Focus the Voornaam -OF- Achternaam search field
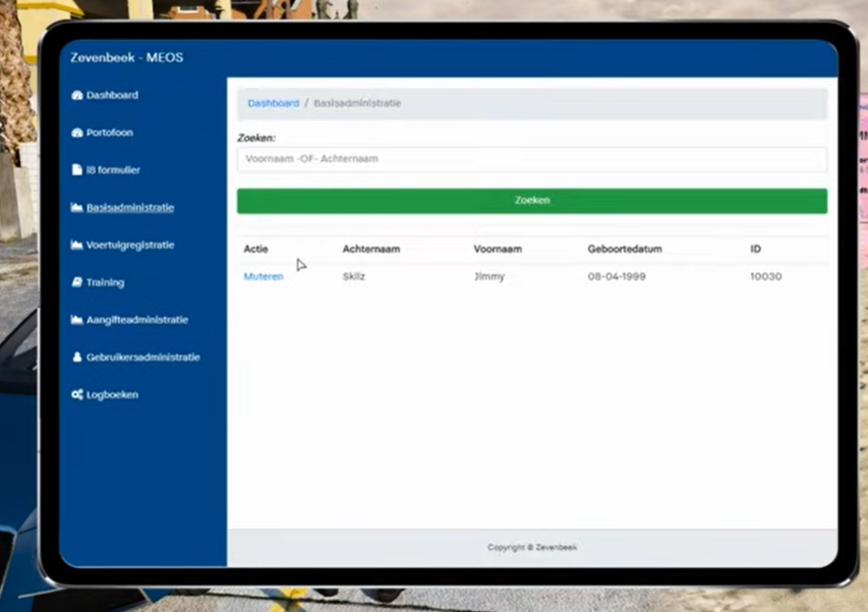The height and width of the screenshot is (612, 868). [531, 159]
